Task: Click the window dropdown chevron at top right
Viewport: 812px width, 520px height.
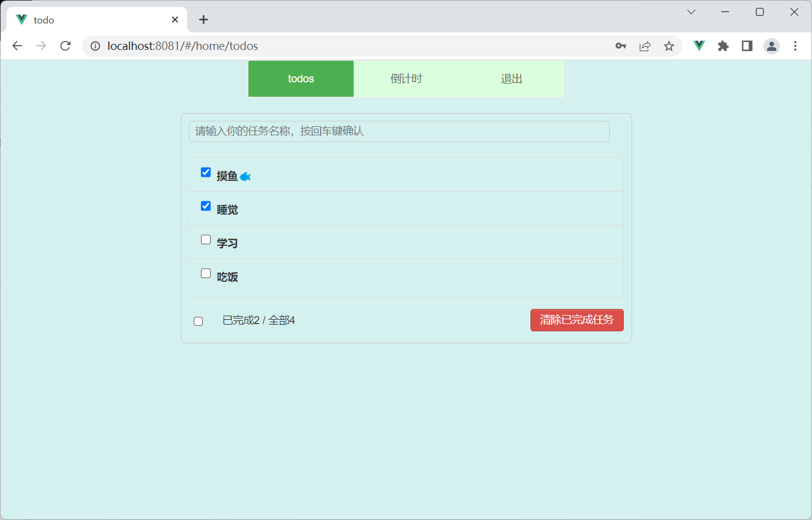Action: (x=691, y=11)
